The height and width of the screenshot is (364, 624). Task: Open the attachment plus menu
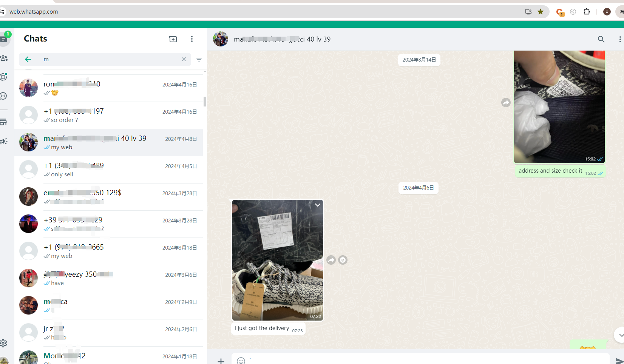click(221, 361)
